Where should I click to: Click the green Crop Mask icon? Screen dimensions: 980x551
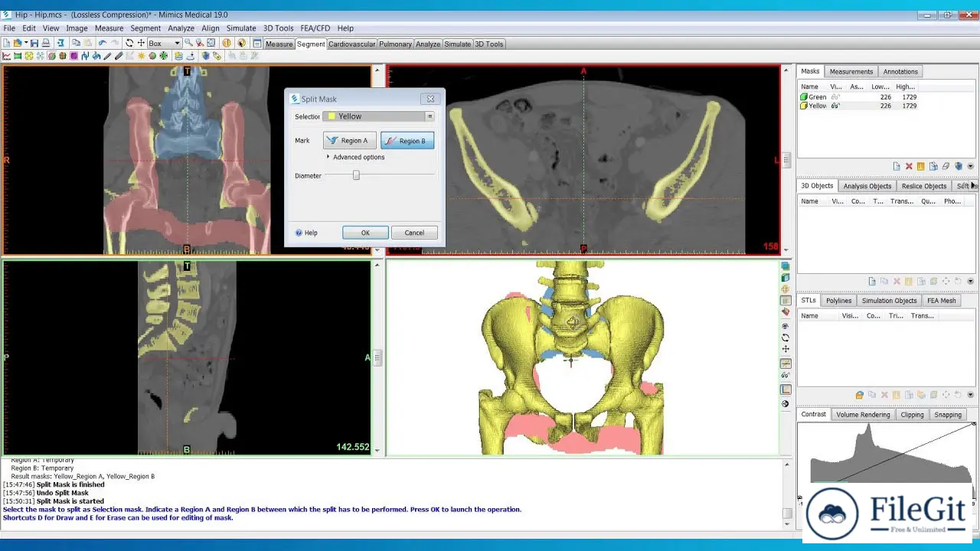point(18,56)
